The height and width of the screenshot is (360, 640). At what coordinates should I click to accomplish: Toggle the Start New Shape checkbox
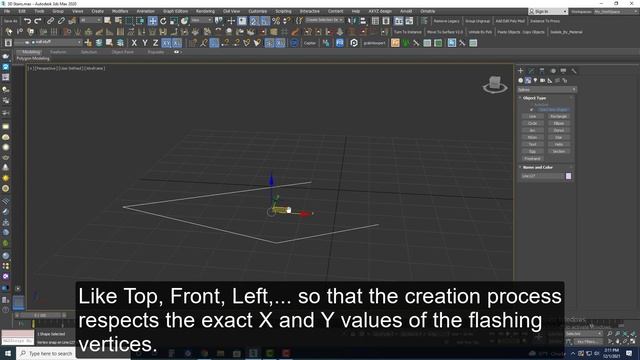[531, 110]
